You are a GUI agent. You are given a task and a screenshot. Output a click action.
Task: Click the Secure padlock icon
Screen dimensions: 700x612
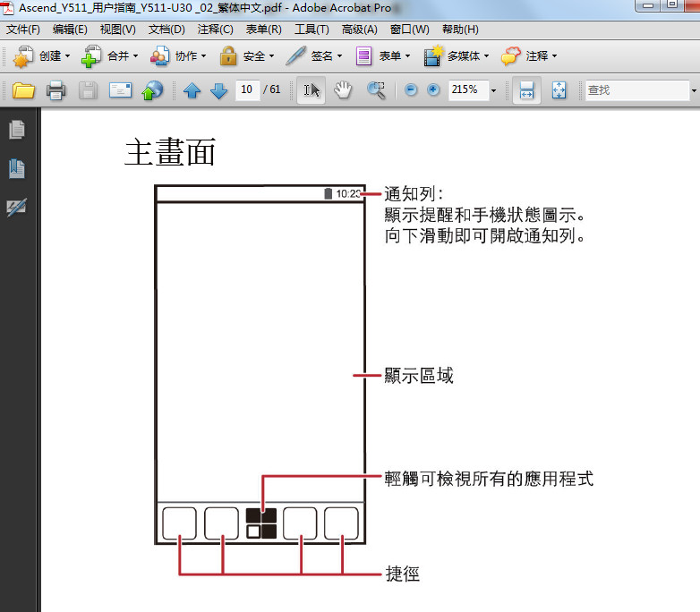(228, 56)
